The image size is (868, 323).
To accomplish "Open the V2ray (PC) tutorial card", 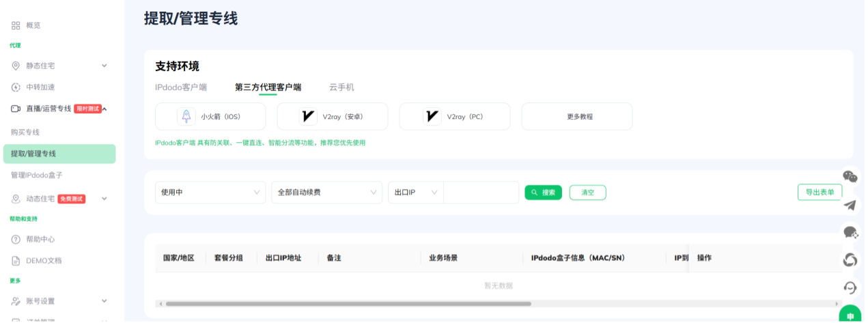I will [x=454, y=117].
